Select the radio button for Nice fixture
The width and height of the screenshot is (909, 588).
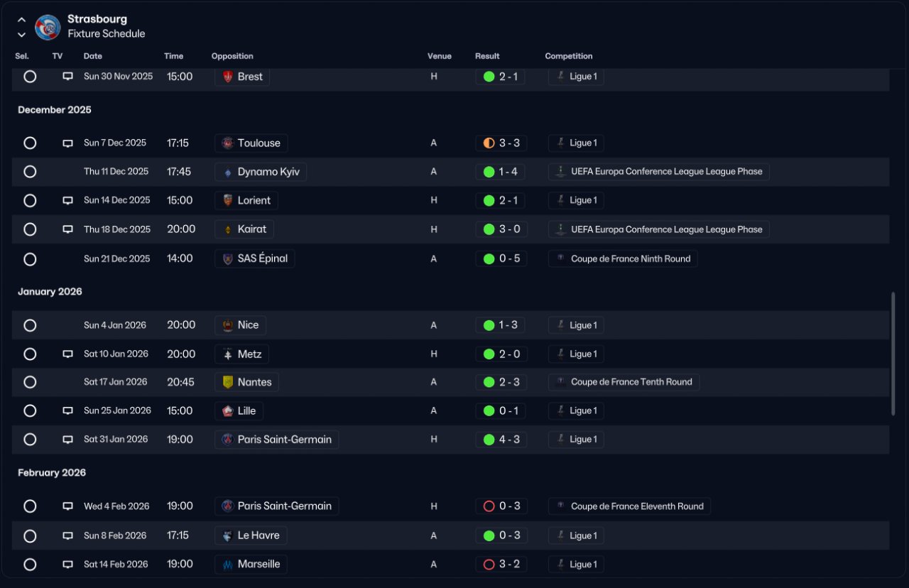click(30, 325)
